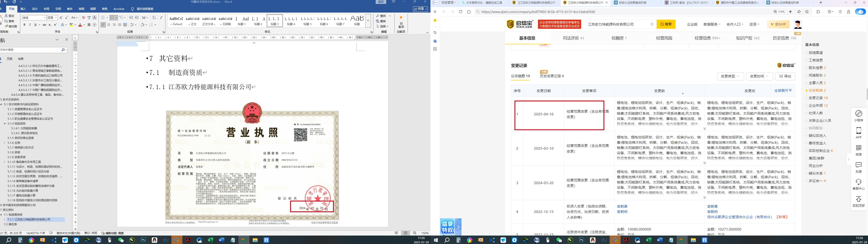Open the 变更类型 filter dropdown
This screenshot has height=244, width=868.
pyautogui.click(x=730, y=76)
